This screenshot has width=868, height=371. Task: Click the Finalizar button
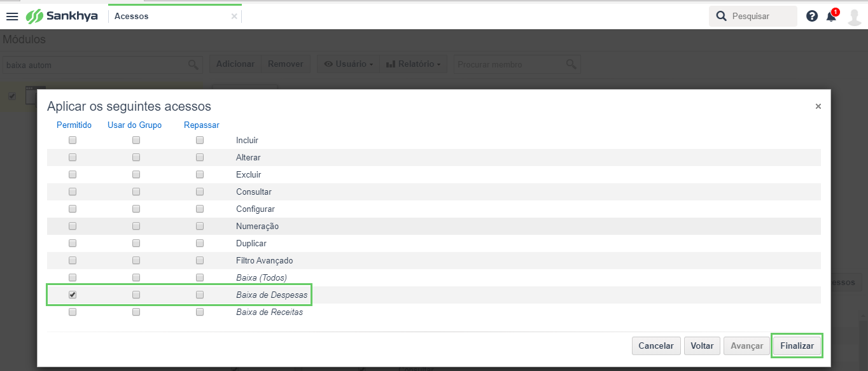coord(797,346)
